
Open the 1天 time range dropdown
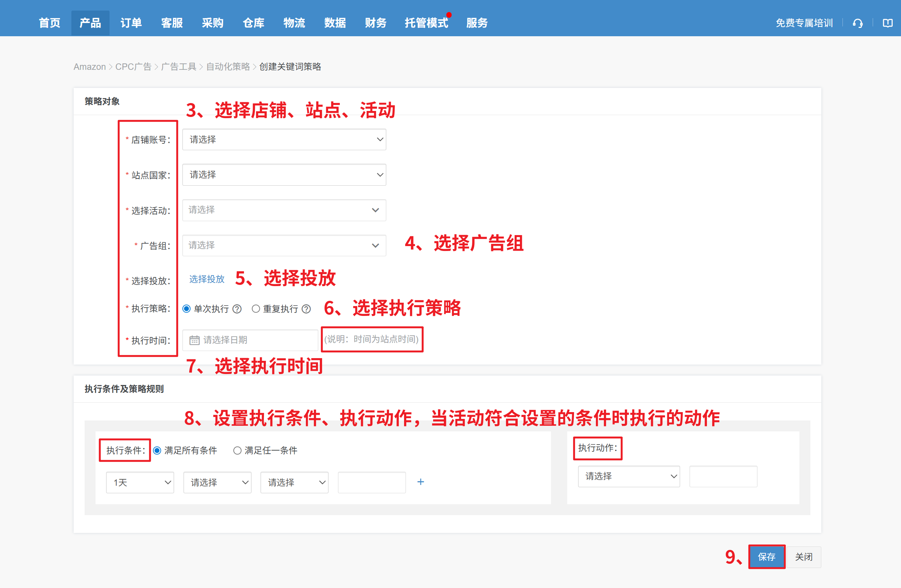[140, 482]
